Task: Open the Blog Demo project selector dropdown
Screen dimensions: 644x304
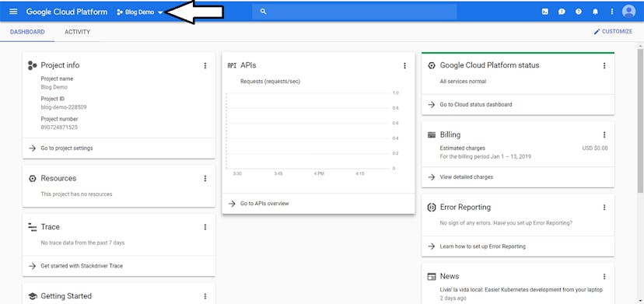Action: (140, 12)
